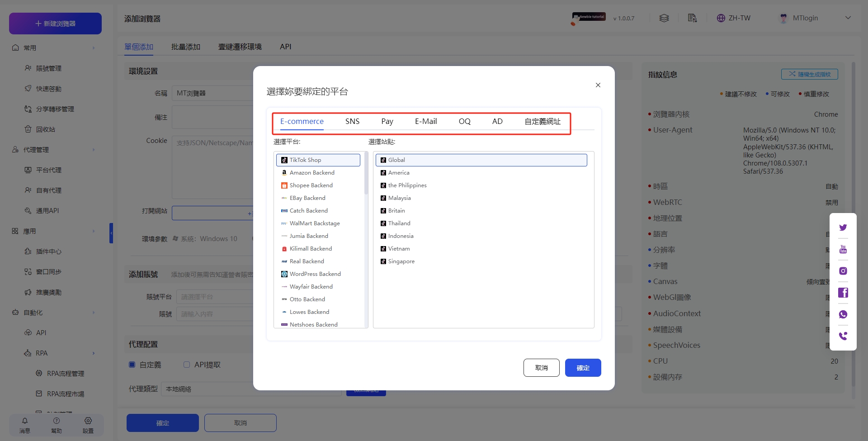Open the Facebook icon link

click(843, 293)
